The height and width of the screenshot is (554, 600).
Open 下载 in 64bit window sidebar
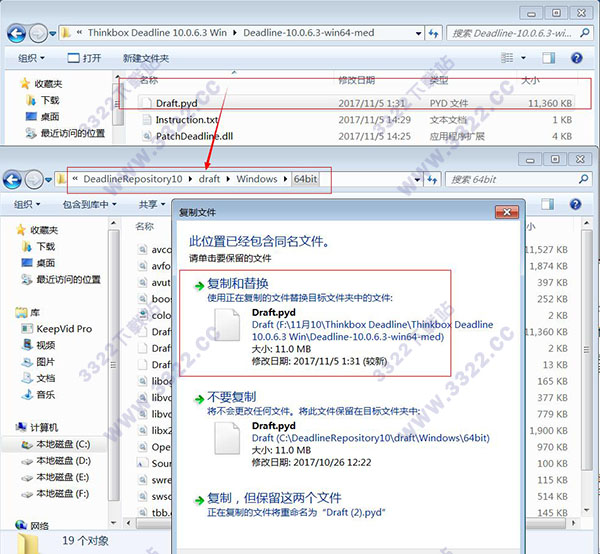tap(46, 246)
